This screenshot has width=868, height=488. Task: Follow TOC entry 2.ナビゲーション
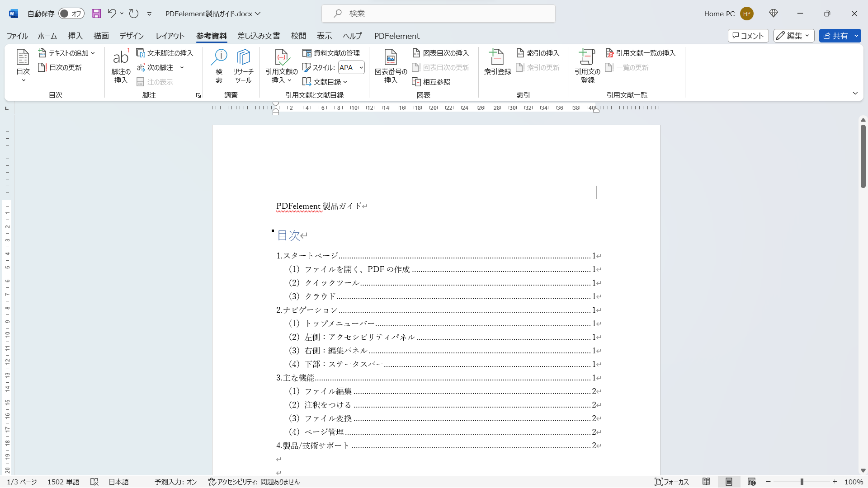(x=439, y=310)
